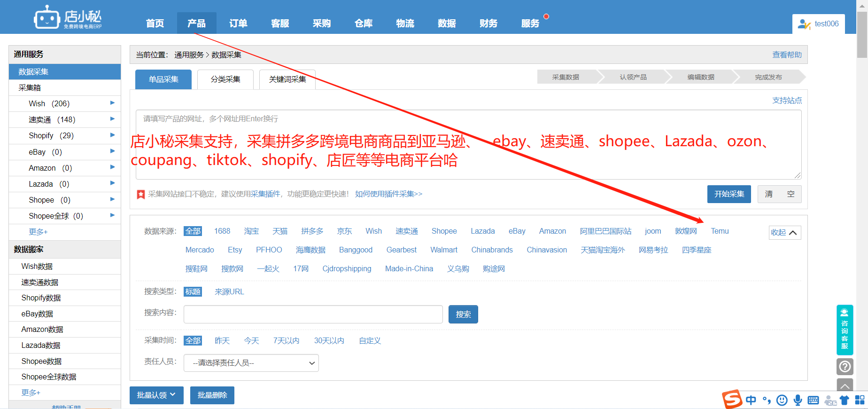Open 如何使用插件采集 link
Image resolution: width=868 pixels, height=409 pixels.
(388, 194)
